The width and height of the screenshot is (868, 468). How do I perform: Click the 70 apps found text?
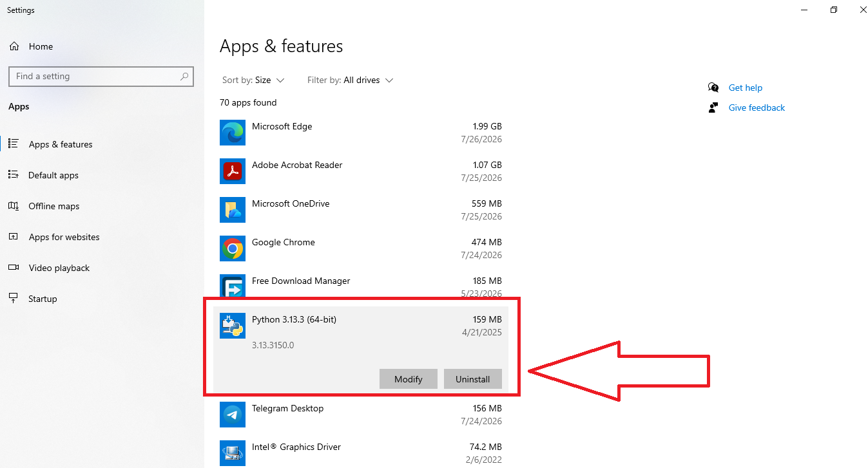[248, 102]
